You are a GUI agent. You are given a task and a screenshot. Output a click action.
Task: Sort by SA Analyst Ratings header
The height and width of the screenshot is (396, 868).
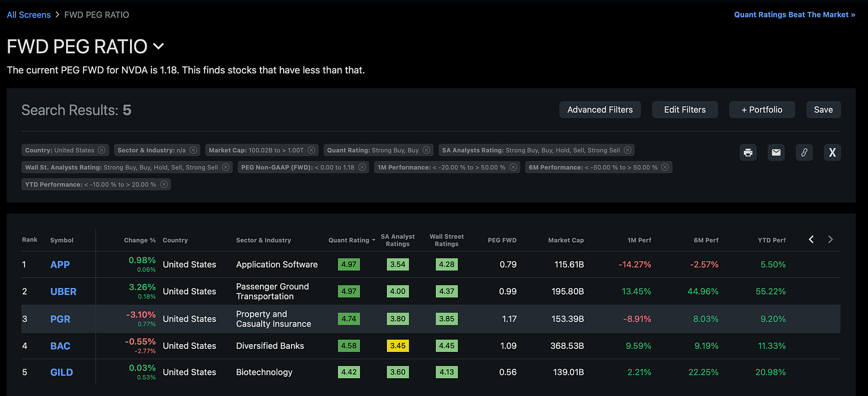pos(398,240)
